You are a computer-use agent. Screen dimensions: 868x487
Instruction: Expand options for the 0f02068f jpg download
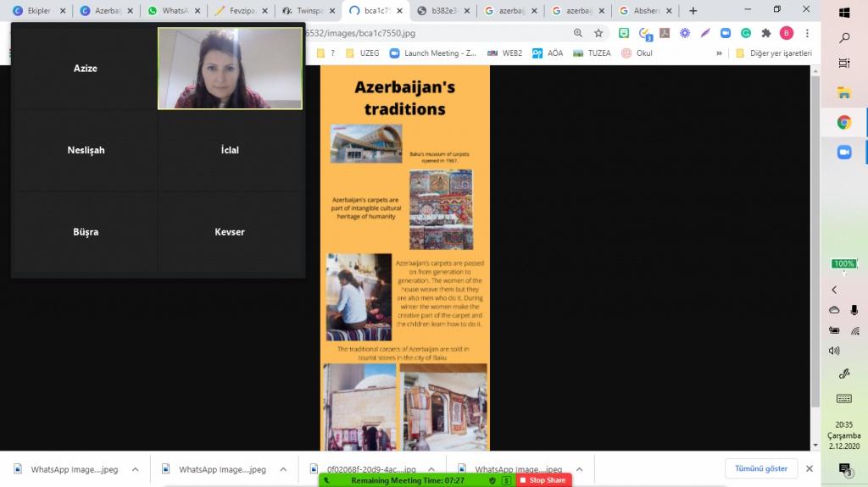pyautogui.click(x=431, y=469)
